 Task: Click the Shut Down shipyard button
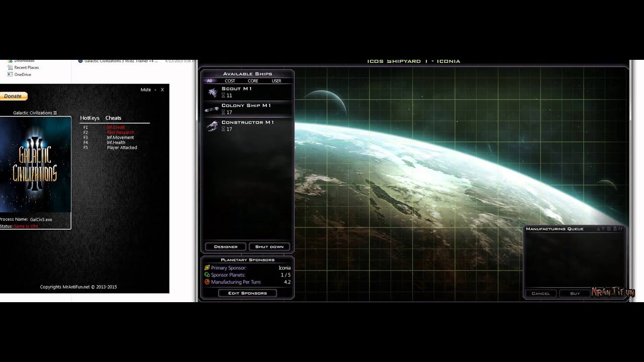pos(269,247)
